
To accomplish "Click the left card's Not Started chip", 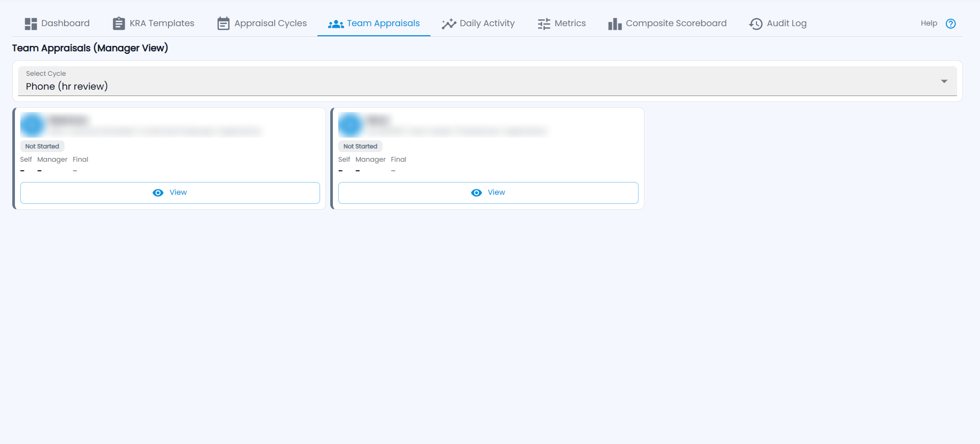I will [x=42, y=146].
